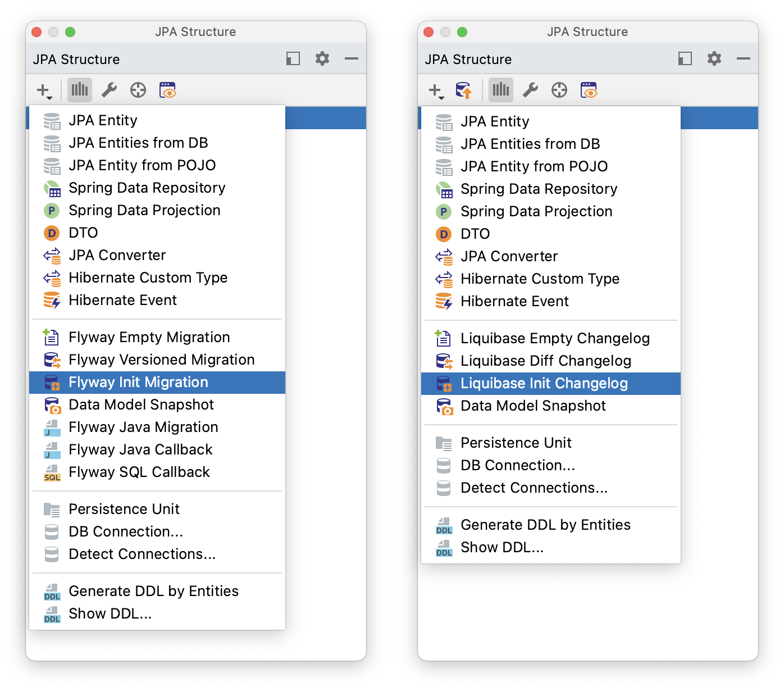This screenshot has height=691, width=784.
Task: Open Show DDL... in right menu
Action: coord(551,548)
